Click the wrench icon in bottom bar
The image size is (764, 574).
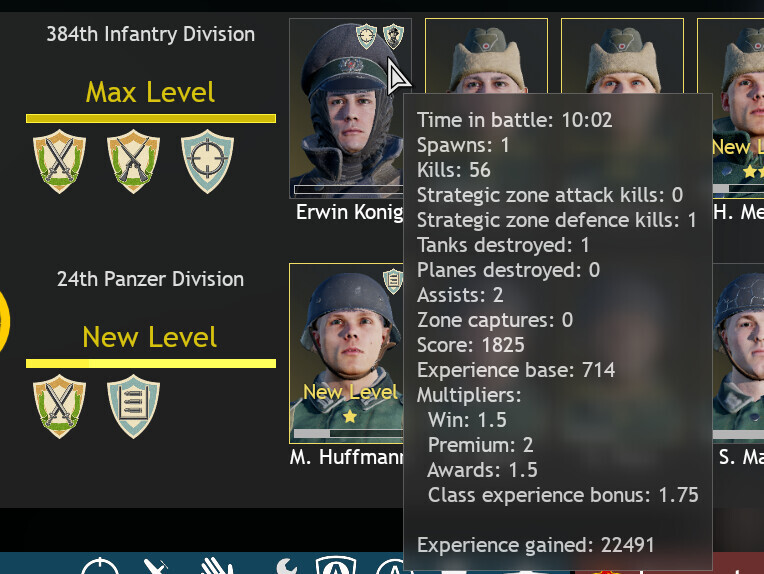[286, 566]
